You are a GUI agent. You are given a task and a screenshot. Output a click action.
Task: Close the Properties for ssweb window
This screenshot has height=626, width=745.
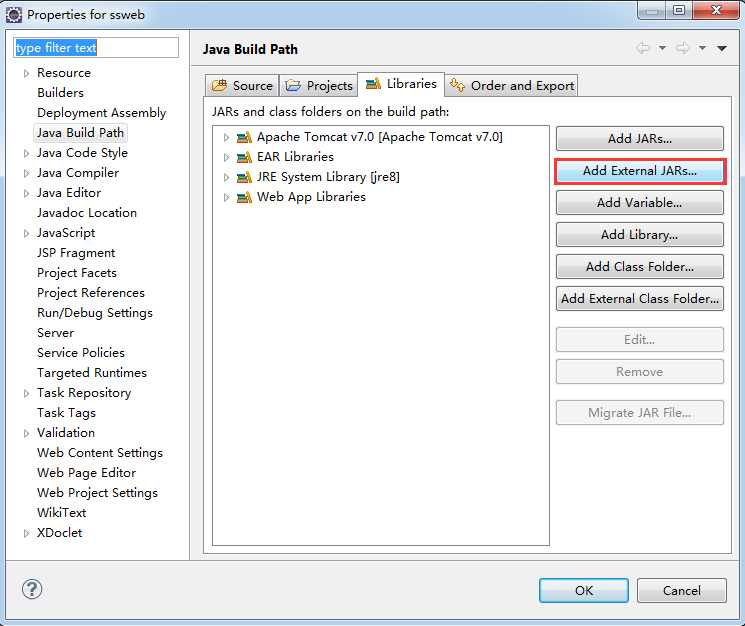(716, 10)
